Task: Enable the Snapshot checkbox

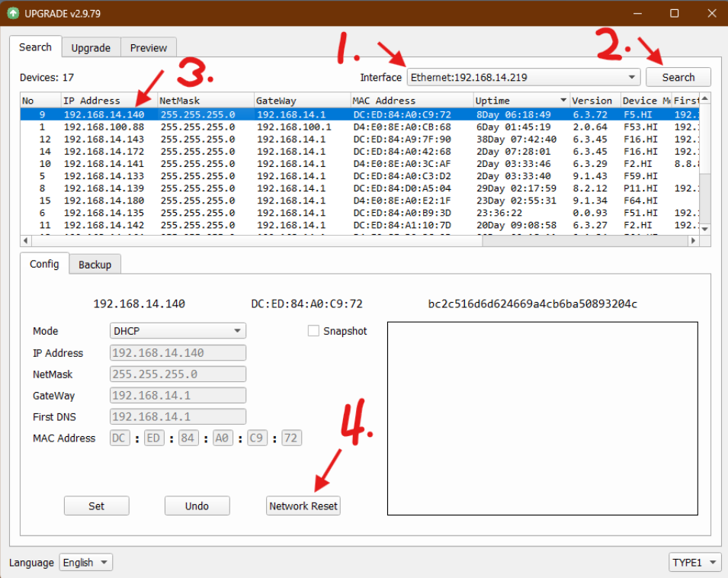Action: [313, 331]
